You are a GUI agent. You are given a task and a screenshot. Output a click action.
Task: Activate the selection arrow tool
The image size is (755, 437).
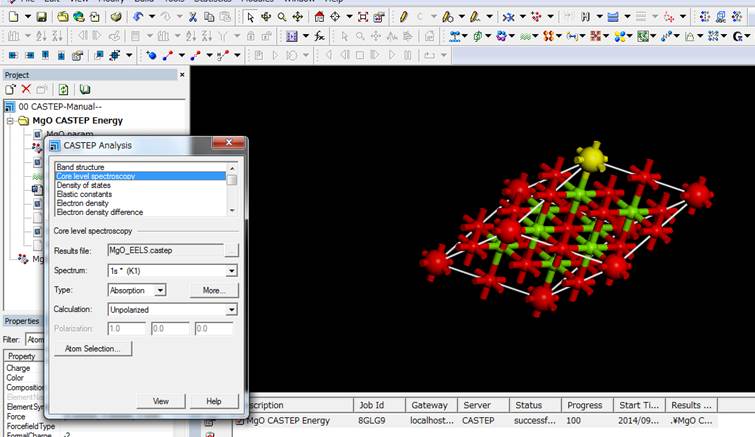(x=250, y=17)
